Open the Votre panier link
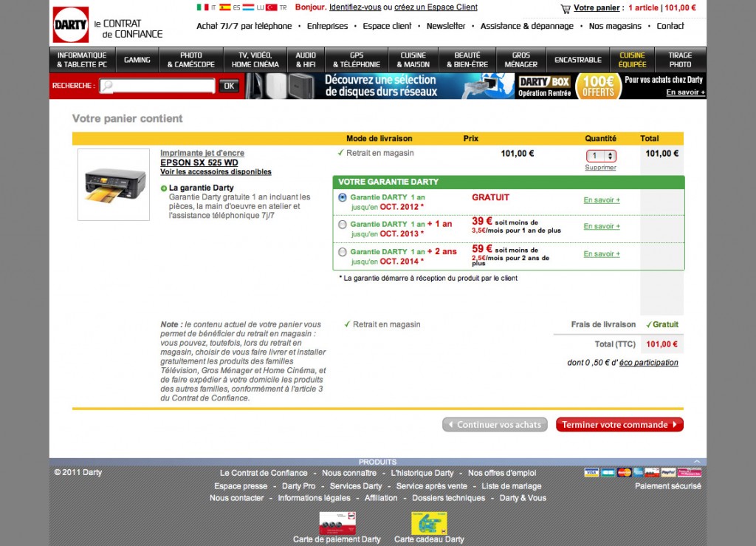The width and height of the screenshot is (756, 546). (597, 7)
